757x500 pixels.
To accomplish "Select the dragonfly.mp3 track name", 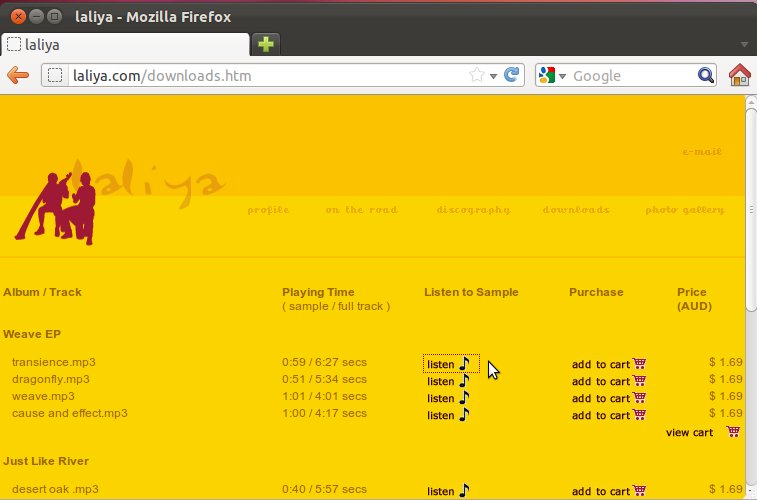I will click(x=51, y=379).
